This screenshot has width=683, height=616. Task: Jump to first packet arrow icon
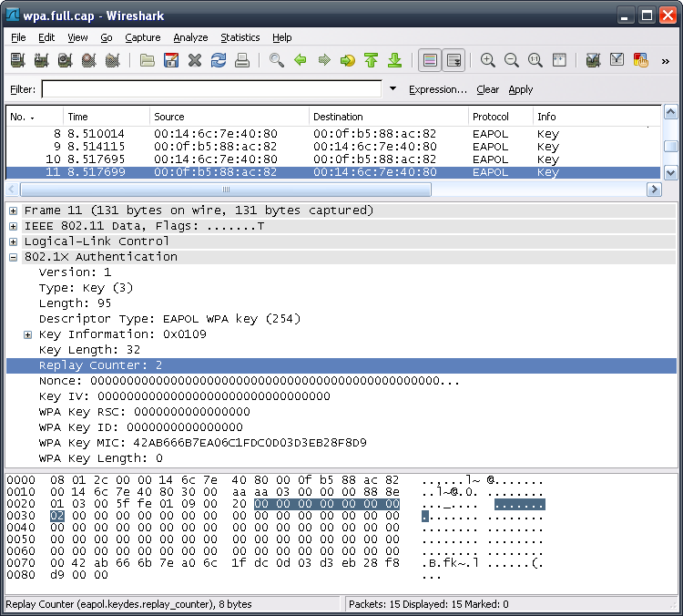[x=372, y=60]
